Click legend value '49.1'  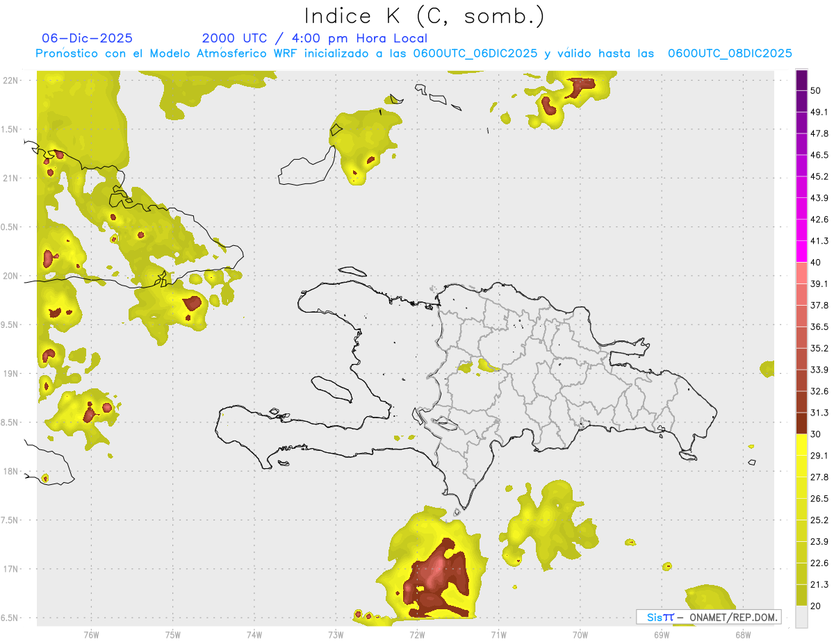(819, 112)
